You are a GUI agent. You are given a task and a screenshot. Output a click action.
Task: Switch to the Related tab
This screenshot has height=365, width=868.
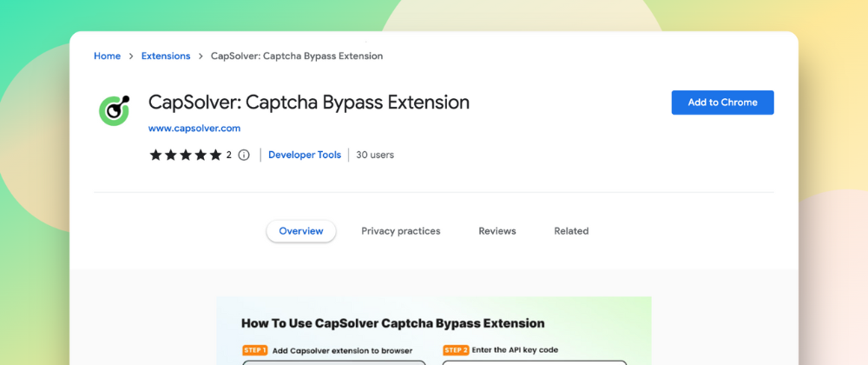(571, 231)
